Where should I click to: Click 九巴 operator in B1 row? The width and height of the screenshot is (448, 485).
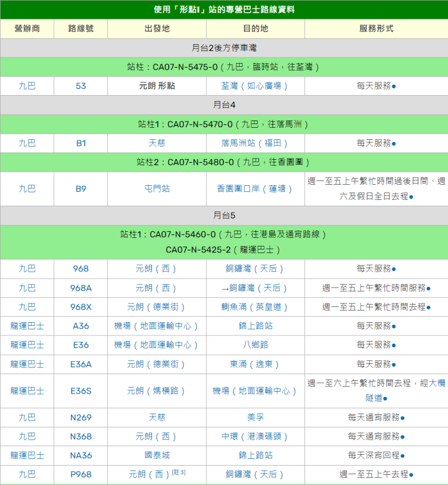tap(27, 144)
